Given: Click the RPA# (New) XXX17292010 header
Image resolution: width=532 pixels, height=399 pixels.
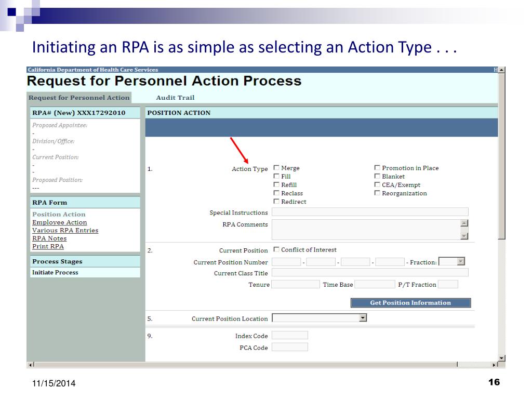Looking at the screenshot, I should pyautogui.click(x=85, y=113).
